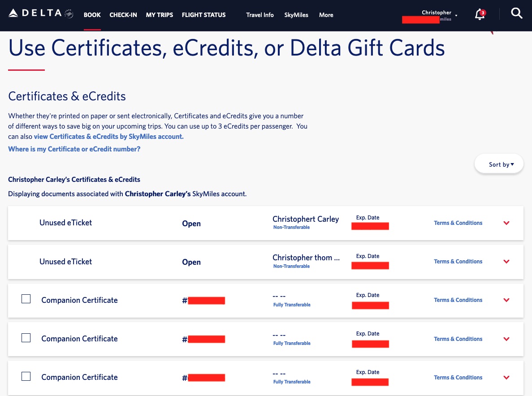Open view Certificates & eCredits by SkyMiles account
This screenshot has height=396, width=532.
[109, 136]
